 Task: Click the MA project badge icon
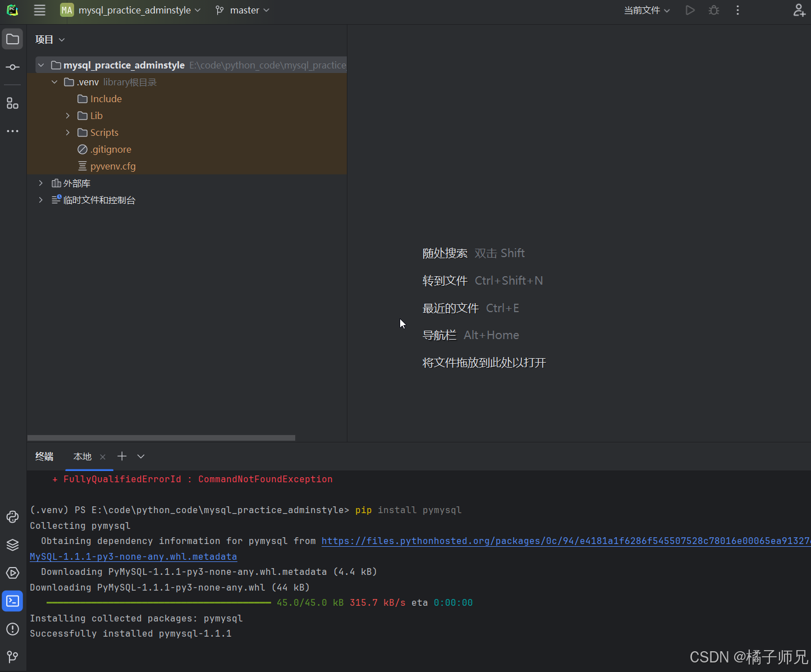[67, 10]
